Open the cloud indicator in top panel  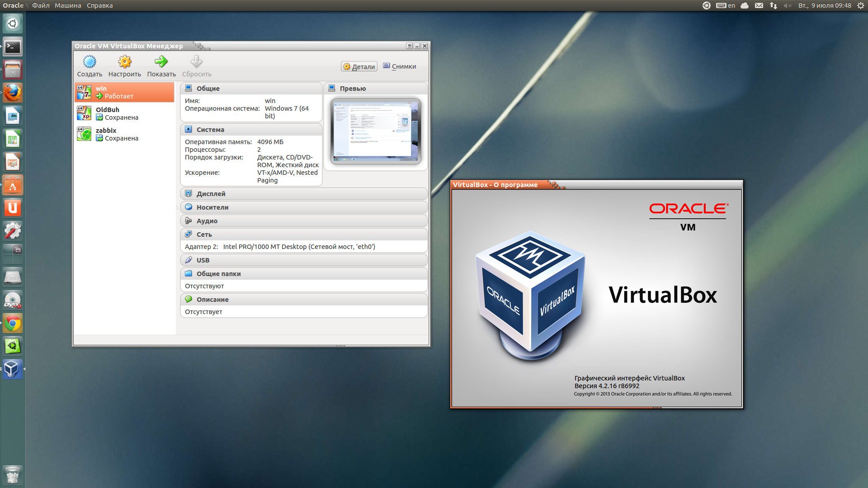tap(745, 5)
